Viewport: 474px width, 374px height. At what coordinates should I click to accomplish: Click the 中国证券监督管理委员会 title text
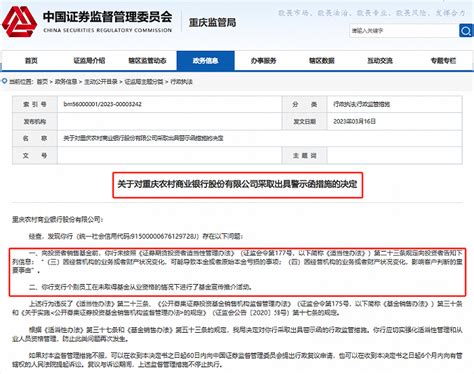tap(107, 17)
